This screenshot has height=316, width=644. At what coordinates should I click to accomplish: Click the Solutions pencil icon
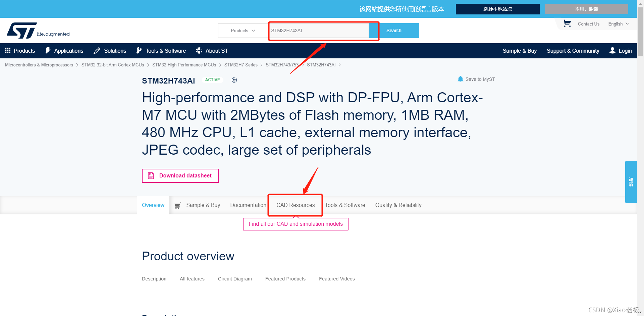tap(97, 51)
